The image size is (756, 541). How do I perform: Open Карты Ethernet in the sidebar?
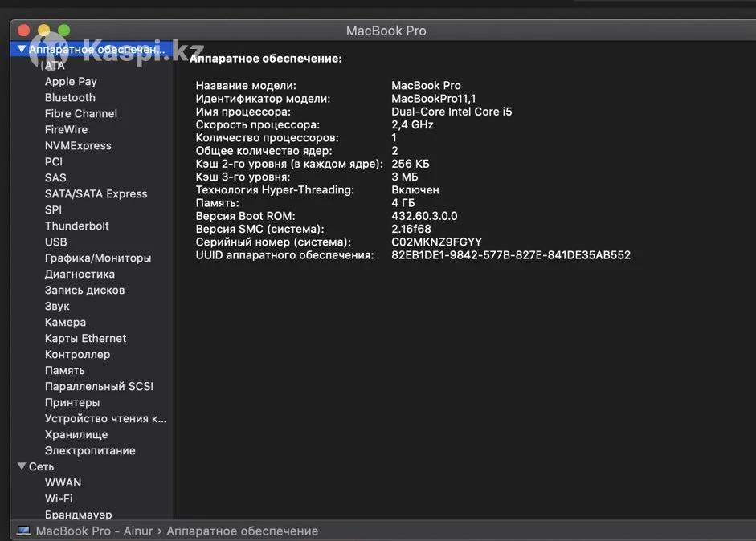click(x=85, y=338)
